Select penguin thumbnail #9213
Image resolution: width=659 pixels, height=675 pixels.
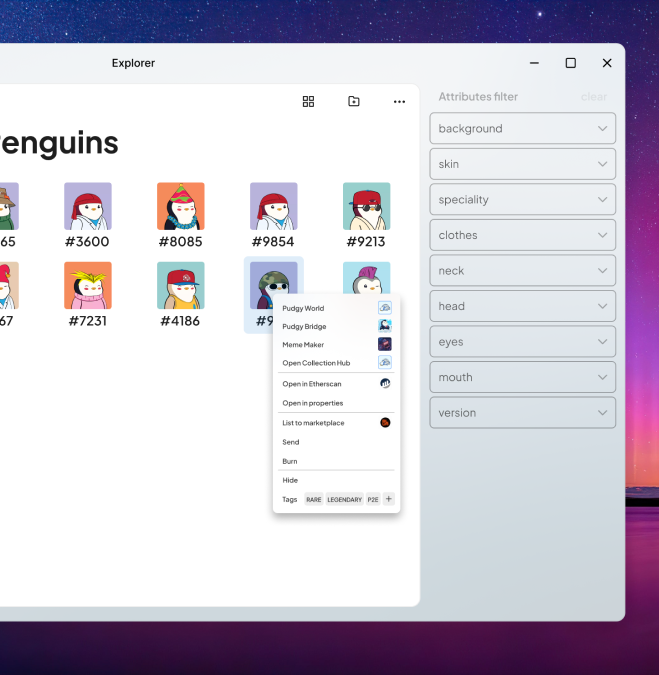pos(367,206)
